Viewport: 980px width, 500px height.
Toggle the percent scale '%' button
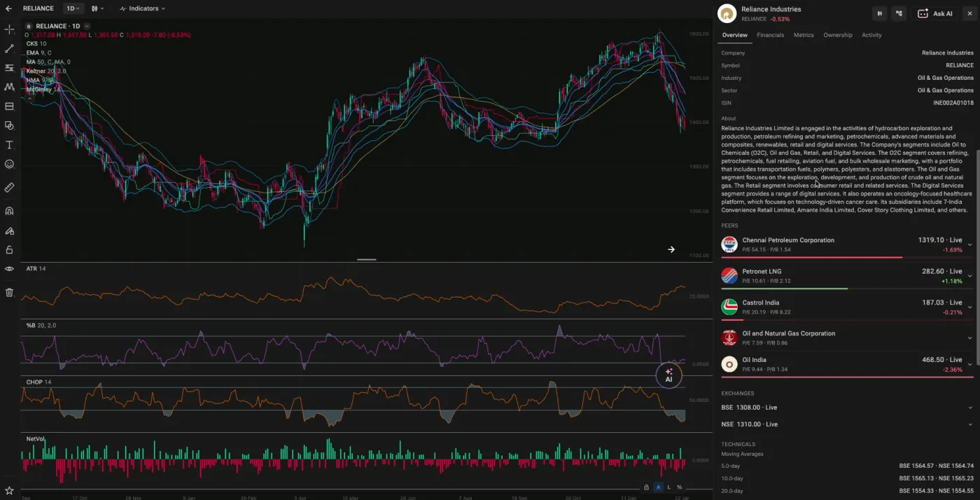[x=679, y=487]
